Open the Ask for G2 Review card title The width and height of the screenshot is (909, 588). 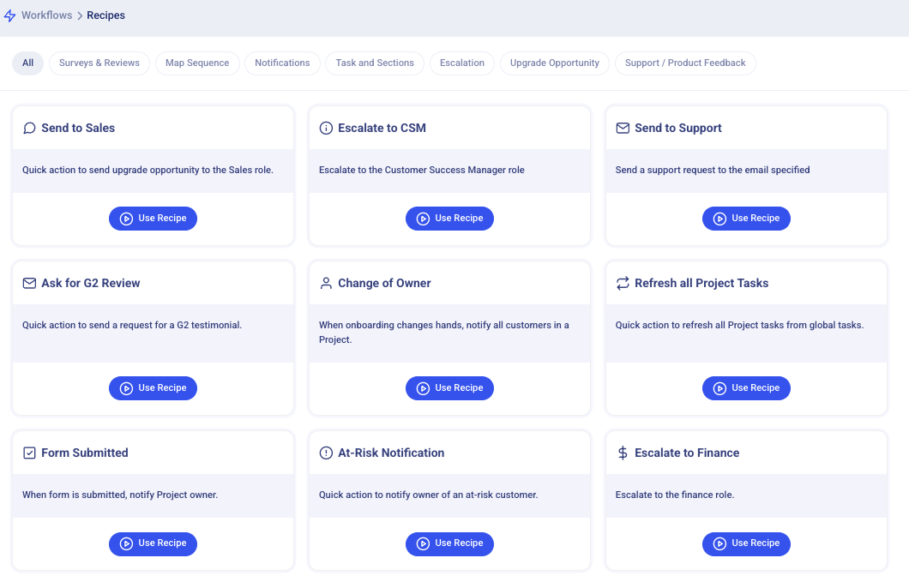[91, 283]
